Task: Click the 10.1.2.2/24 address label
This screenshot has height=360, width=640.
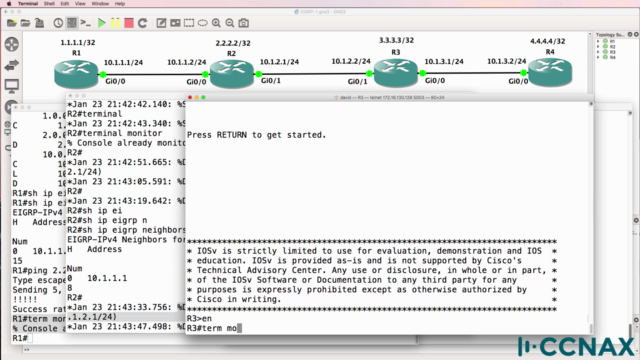Action: coord(351,61)
